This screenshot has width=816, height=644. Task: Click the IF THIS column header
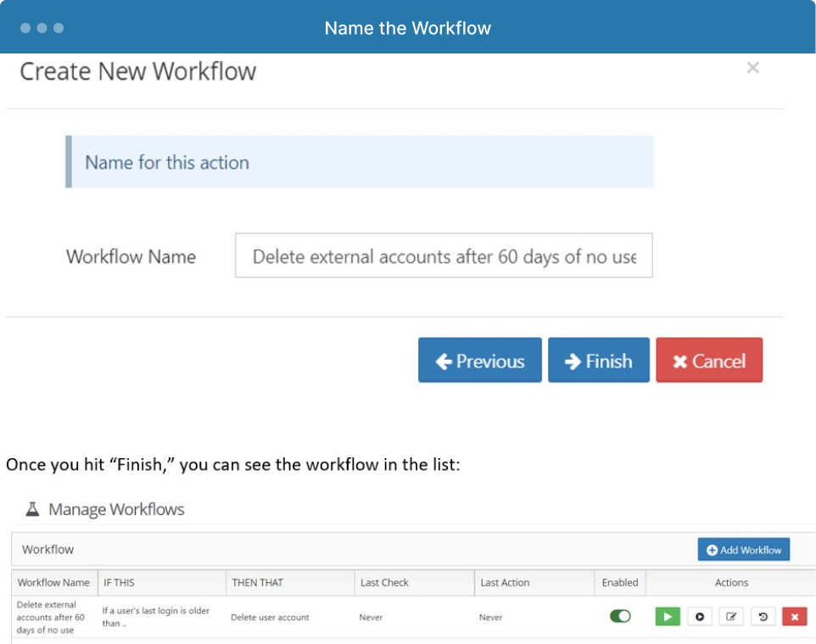(x=119, y=583)
